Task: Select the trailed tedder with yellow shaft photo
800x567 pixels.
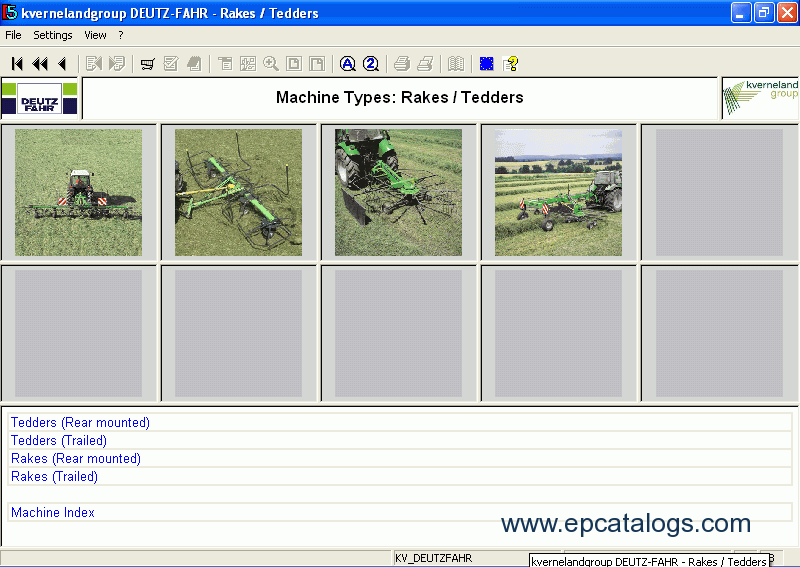Action: (x=238, y=192)
